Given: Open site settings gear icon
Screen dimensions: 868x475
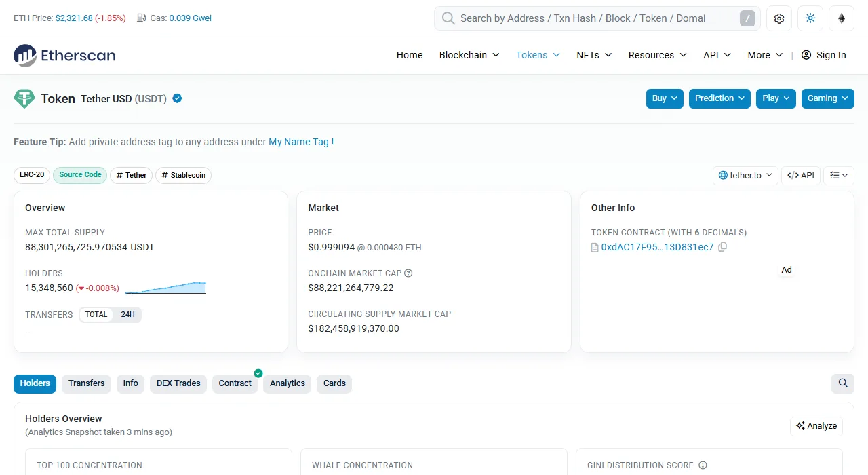Looking at the screenshot, I should click(779, 18).
